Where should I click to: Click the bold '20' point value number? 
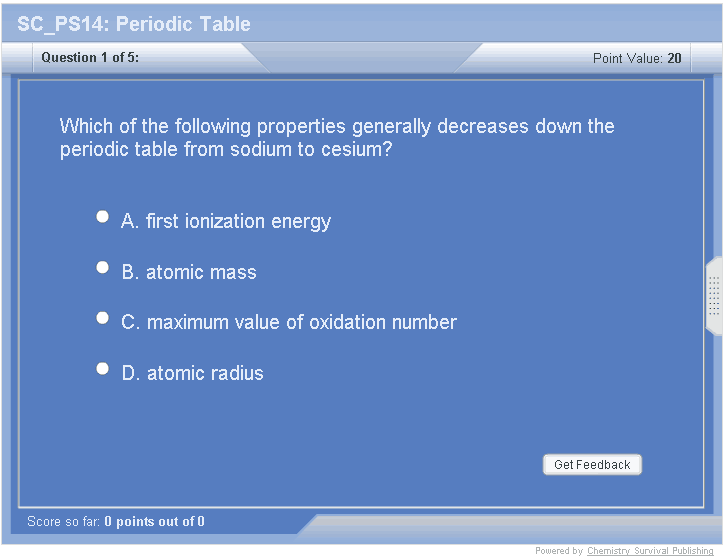pos(675,59)
